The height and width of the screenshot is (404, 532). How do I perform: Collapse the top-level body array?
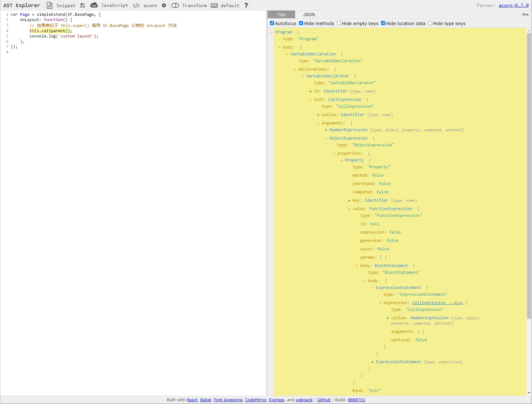[x=280, y=47]
